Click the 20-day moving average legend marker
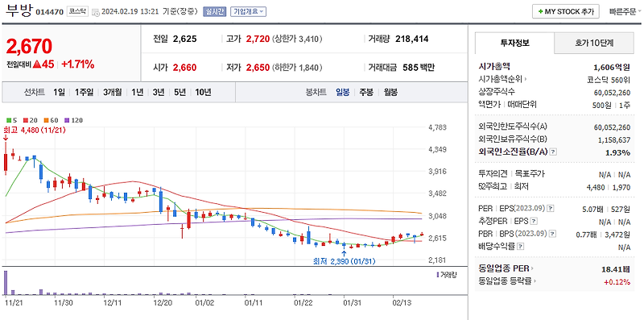The image size is (644, 320). pos(25,121)
